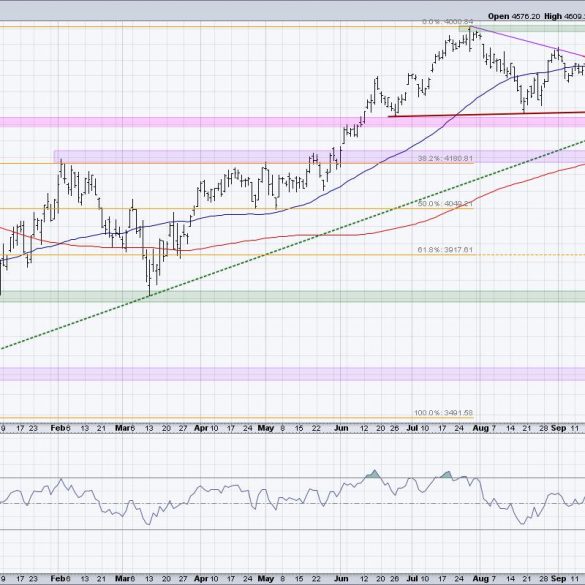Click the shaded overbought oscillator peak in June

(373, 474)
